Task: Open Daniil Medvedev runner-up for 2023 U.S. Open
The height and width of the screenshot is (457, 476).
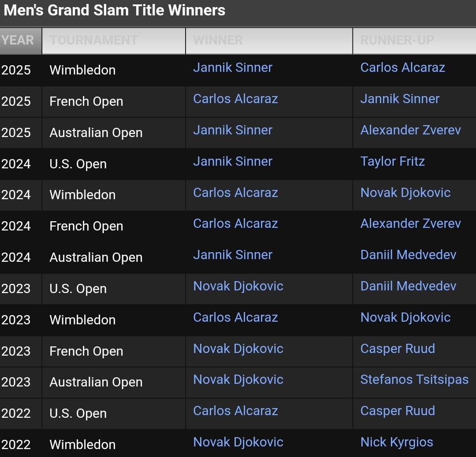Action: [x=408, y=286]
